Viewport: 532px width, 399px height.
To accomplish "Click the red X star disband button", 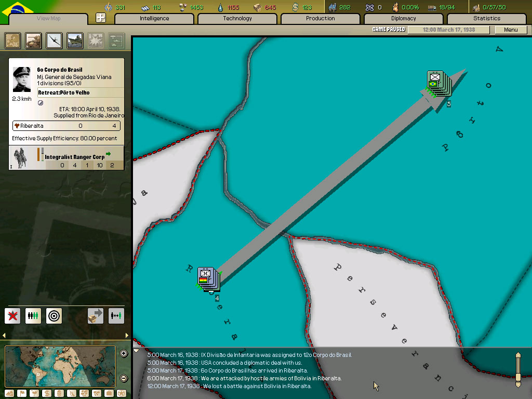I will click(x=12, y=315).
